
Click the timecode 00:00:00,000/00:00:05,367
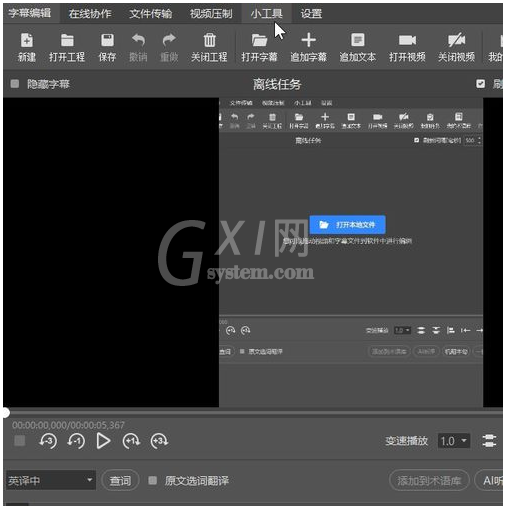tap(68, 425)
